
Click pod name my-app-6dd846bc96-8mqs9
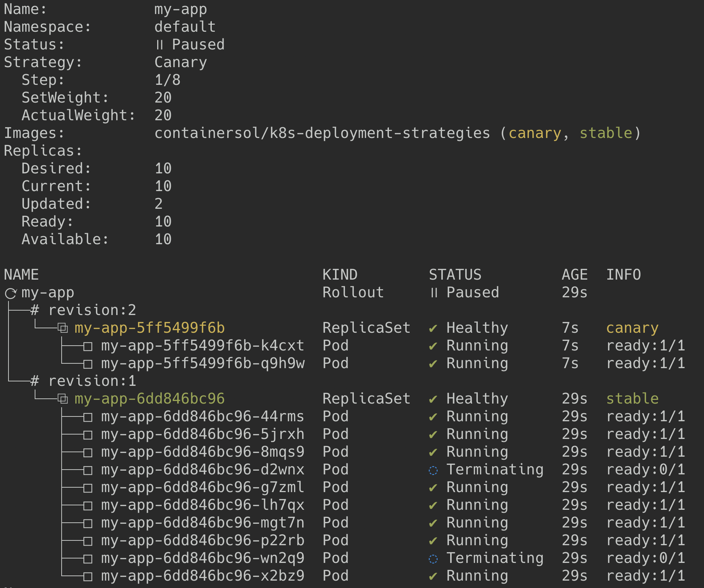203,452
